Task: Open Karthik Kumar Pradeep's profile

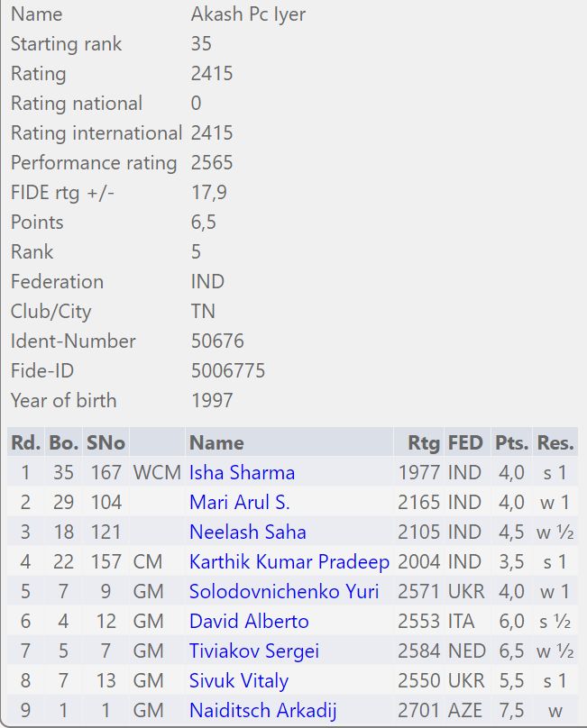Action: (x=289, y=562)
